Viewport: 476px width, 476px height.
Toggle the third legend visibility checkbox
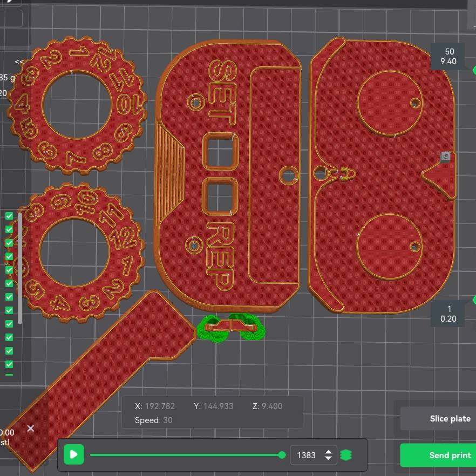(x=9, y=243)
